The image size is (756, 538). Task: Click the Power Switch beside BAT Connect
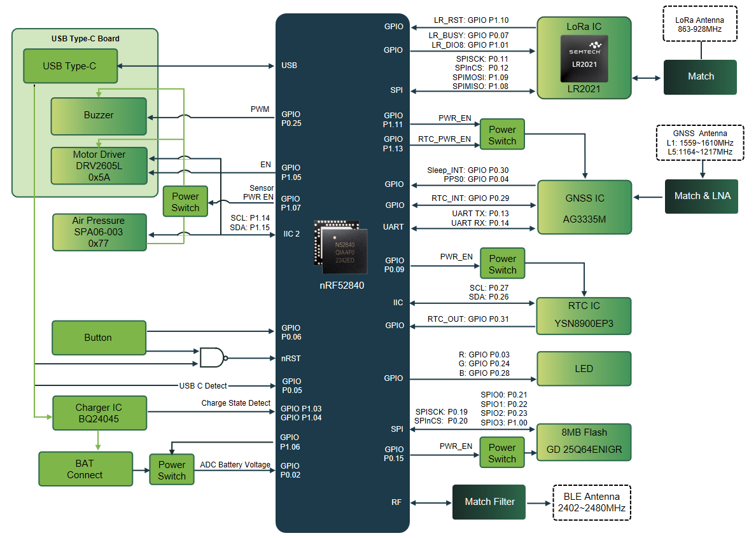pos(172,469)
